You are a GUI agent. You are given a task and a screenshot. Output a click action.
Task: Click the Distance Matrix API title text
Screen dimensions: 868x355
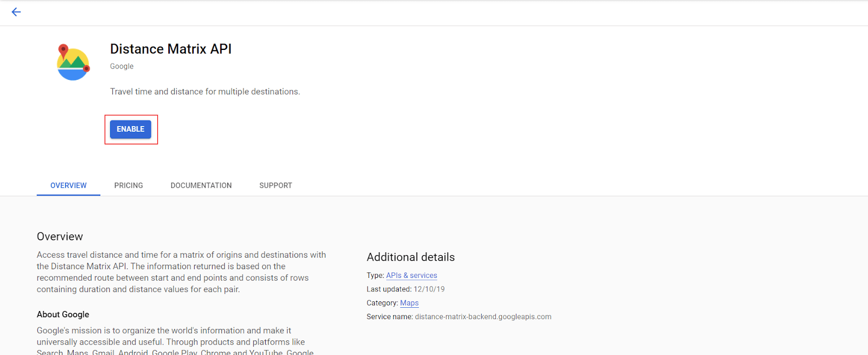pos(170,49)
